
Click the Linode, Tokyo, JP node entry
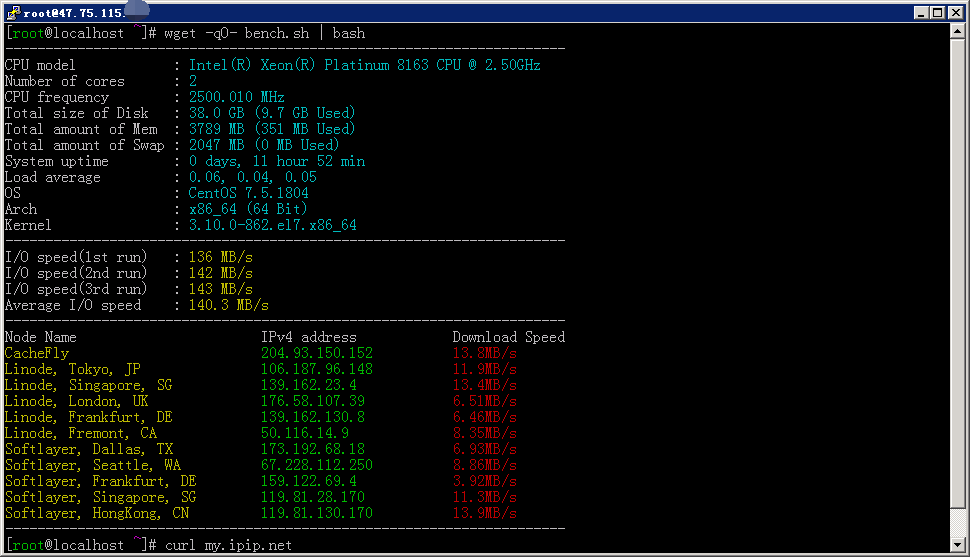pos(72,369)
